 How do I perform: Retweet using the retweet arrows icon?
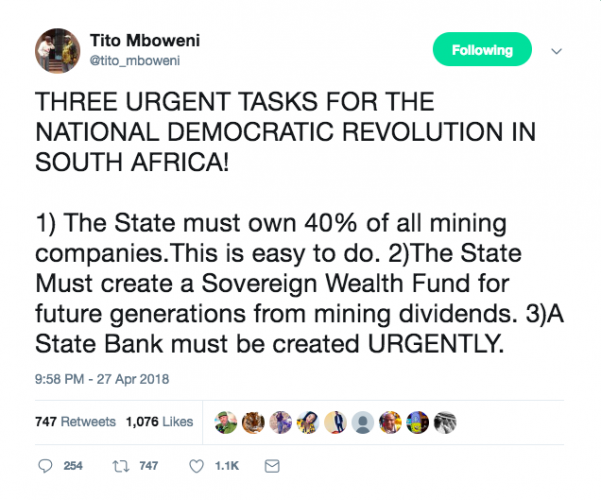pos(120,466)
